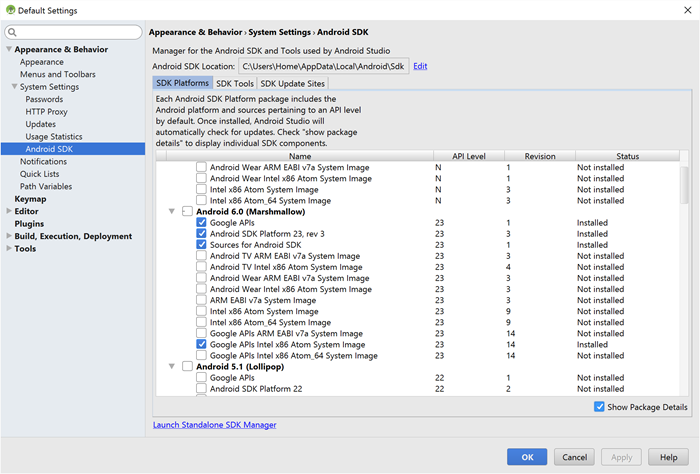Uncheck Google APIs under Android 6.0 Marshmallow
Viewport: 700px width, 474px height.
(x=201, y=222)
